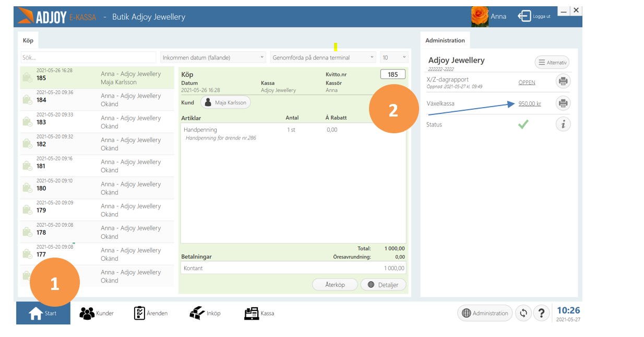Screen dimensions: 644x337
Task: Click the refresh sync icon
Action: (x=523, y=313)
